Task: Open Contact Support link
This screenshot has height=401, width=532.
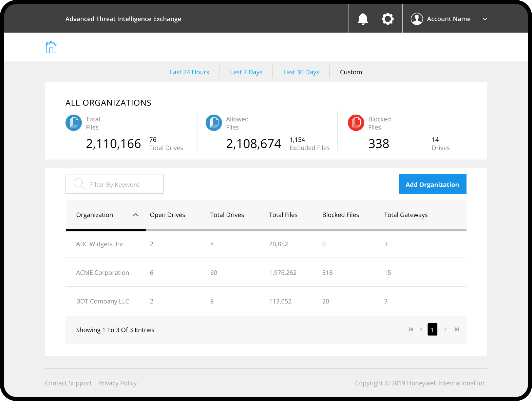Action: (x=68, y=383)
